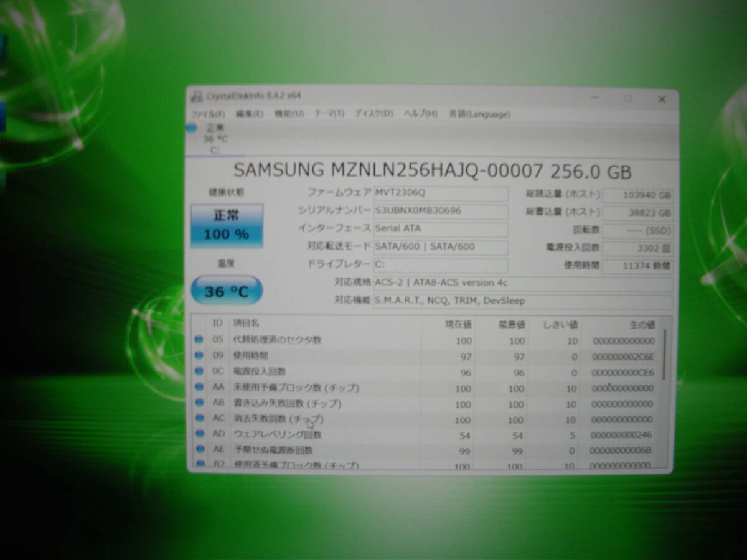
Task: Select the 電源投入回数 attribute row
Action: 426,372
